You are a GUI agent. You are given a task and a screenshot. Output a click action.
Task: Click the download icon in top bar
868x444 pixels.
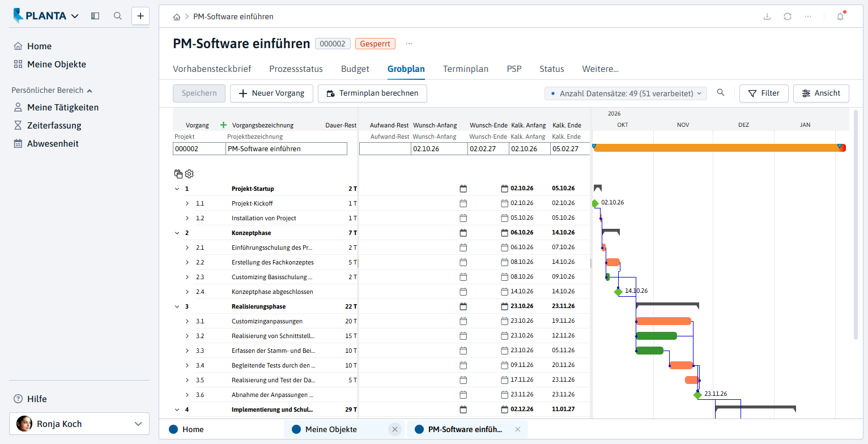(767, 16)
